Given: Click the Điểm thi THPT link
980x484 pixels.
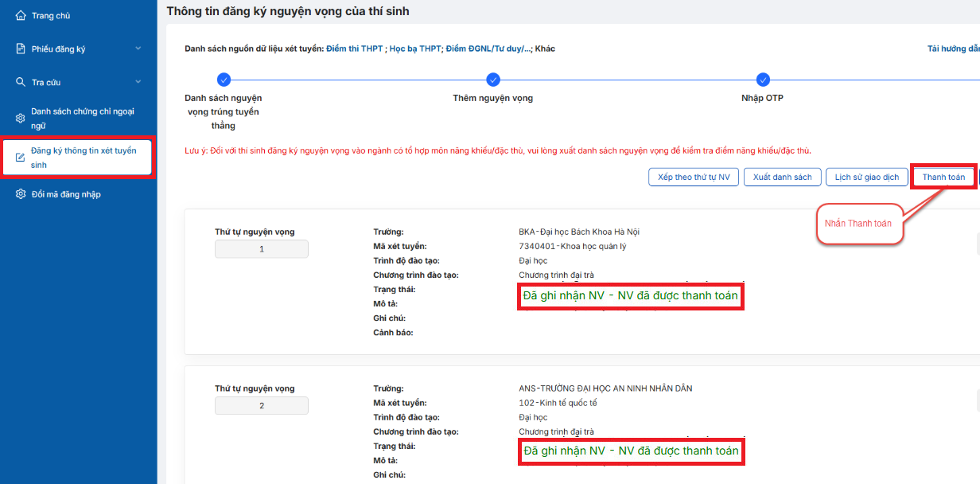Looking at the screenshot, I should [354, 49].
